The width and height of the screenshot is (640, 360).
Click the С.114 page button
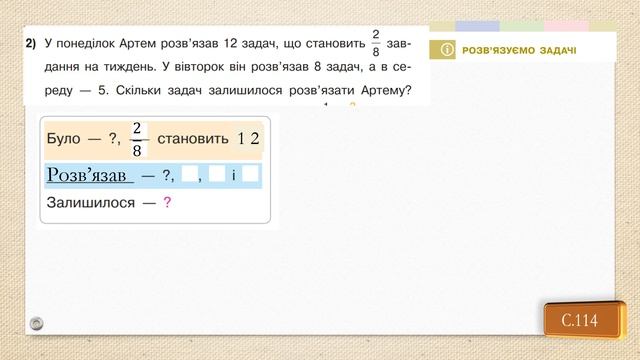(x=583, y=320)
